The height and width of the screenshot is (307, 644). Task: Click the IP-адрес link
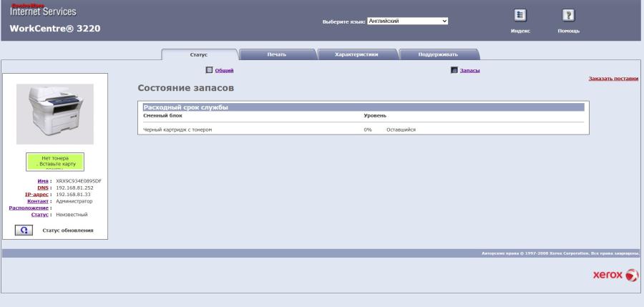tap(36, 195)
